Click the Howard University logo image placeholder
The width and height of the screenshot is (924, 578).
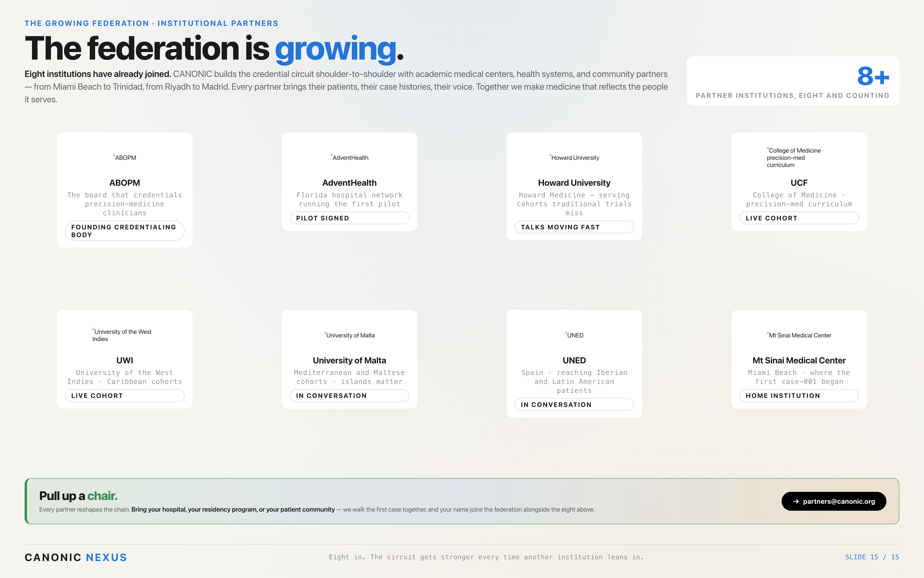click(x=574, y=157)
